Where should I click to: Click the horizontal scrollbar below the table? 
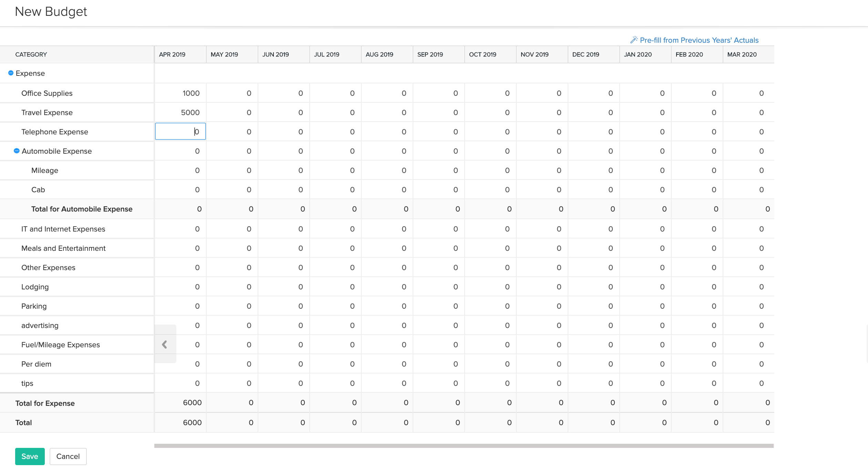pyautogui.click(x=464, y=446)
